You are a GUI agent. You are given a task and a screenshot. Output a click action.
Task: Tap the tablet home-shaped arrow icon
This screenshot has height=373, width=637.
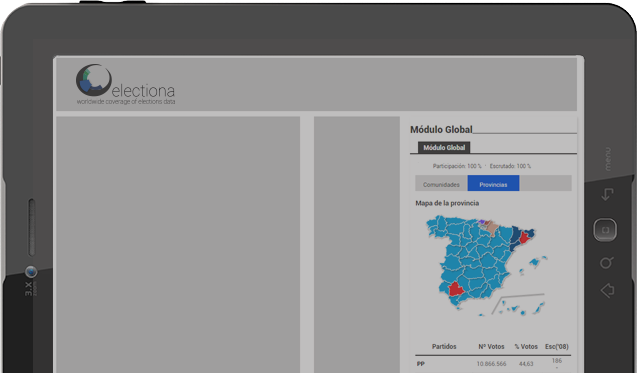(607, 290)
